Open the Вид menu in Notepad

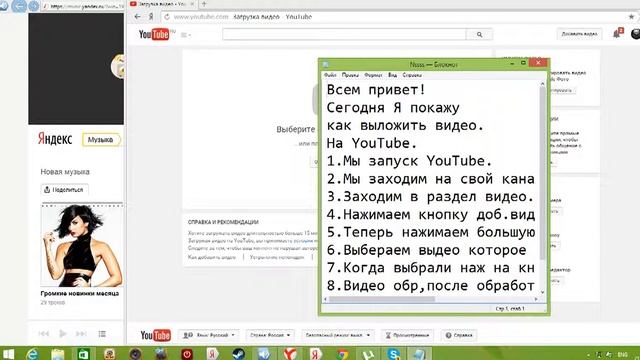click(392, 75)
